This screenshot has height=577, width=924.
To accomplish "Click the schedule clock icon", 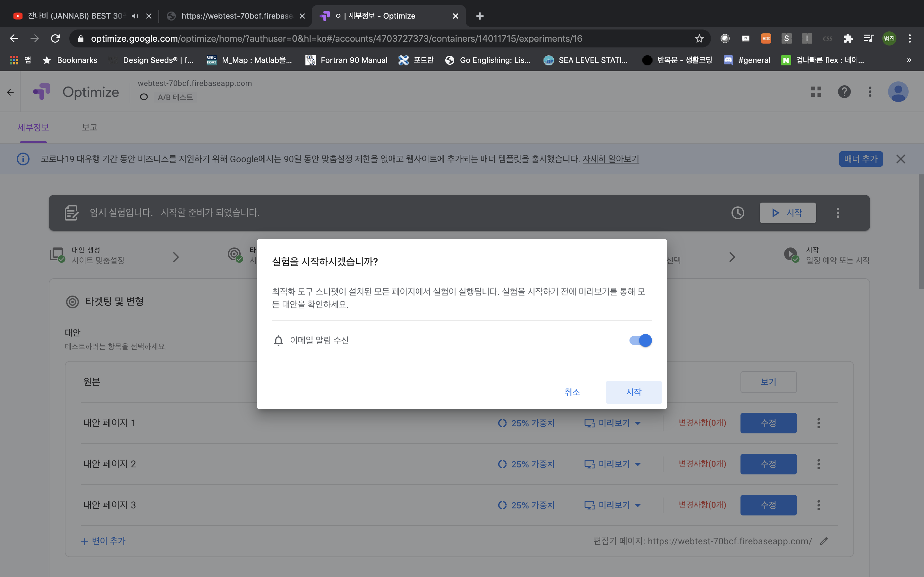I will click(737, 213).
